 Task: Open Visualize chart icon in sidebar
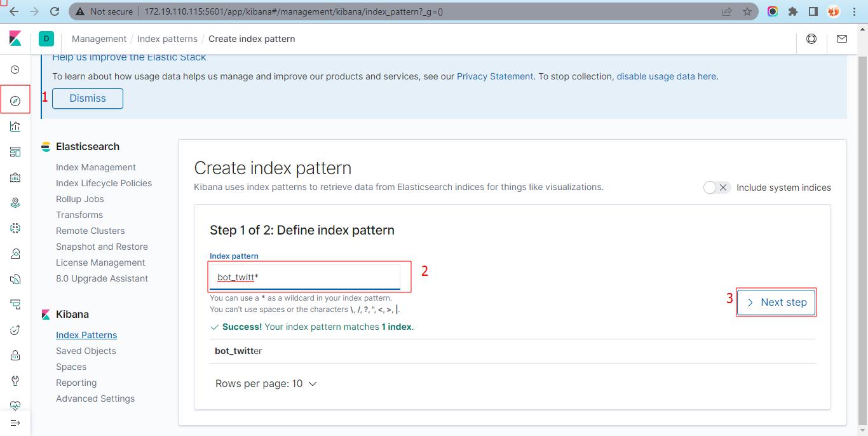tap(15, 126)
